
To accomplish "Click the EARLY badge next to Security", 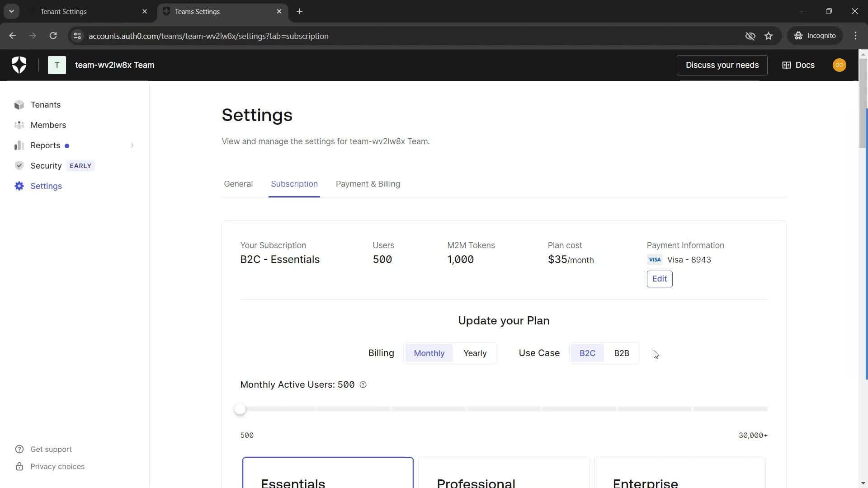I will click(x=80, y=166).
